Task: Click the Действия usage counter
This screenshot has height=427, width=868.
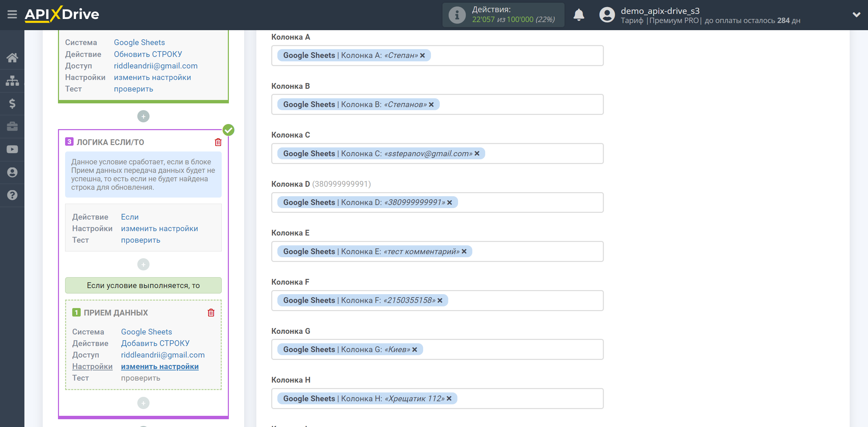Action: click(x=503, y=15)
